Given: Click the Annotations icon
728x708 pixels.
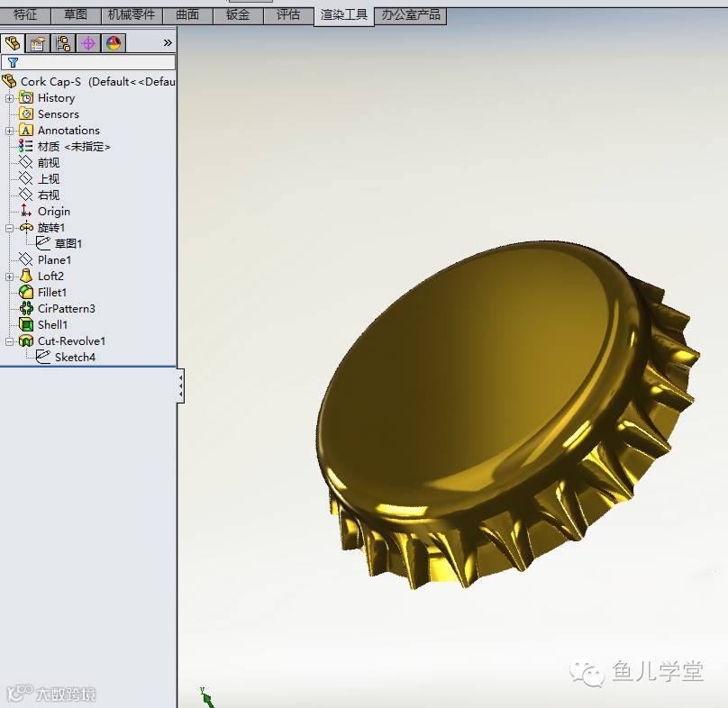Looking at the screenshot, I should point(26,130).
